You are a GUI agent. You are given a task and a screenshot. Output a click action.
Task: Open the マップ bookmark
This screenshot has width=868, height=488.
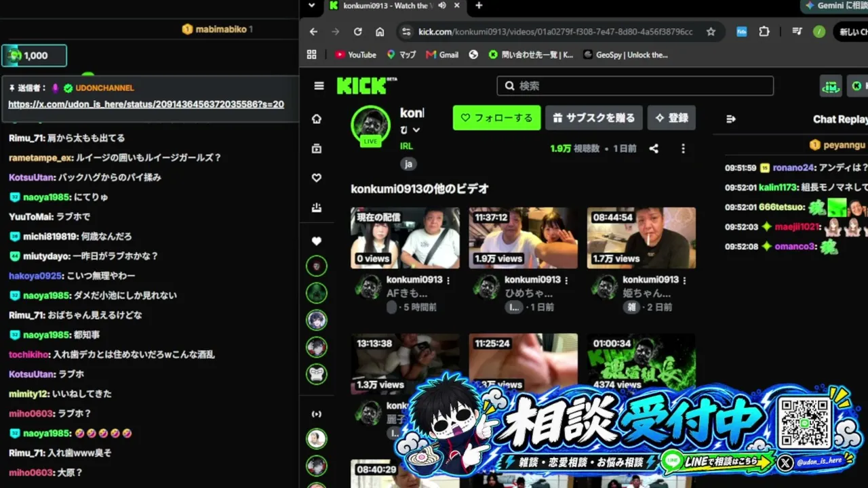(401, 55)
